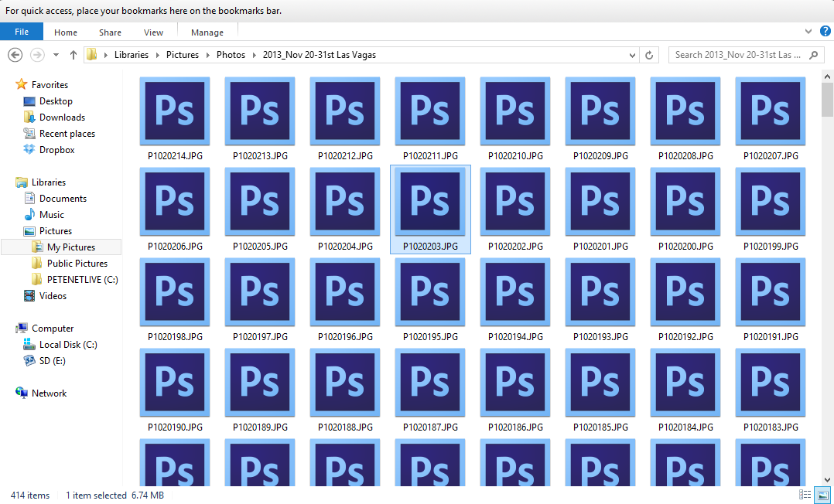Select the highlighted P1020203.JPG file icon
834x504 pixels.
click(x=430, y=202)
